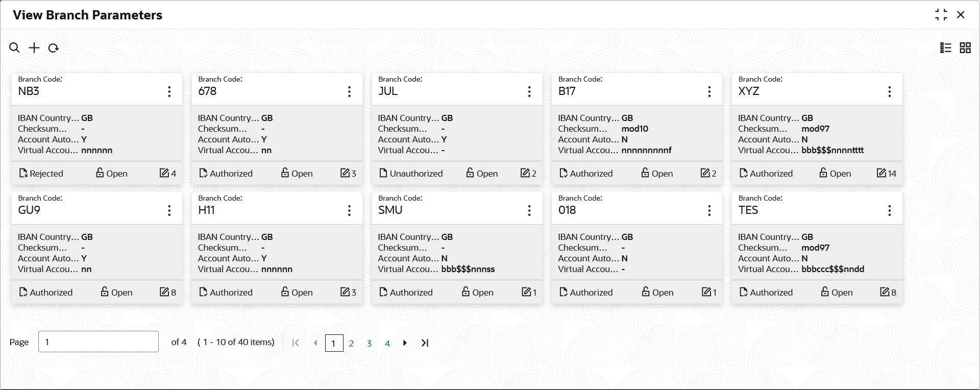
Task: Expand the three-dot menu on branch TES
Action: click(890, 210)
